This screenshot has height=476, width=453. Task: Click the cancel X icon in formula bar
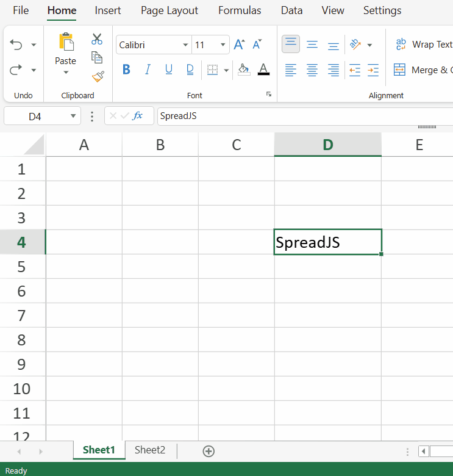point(113,116)
